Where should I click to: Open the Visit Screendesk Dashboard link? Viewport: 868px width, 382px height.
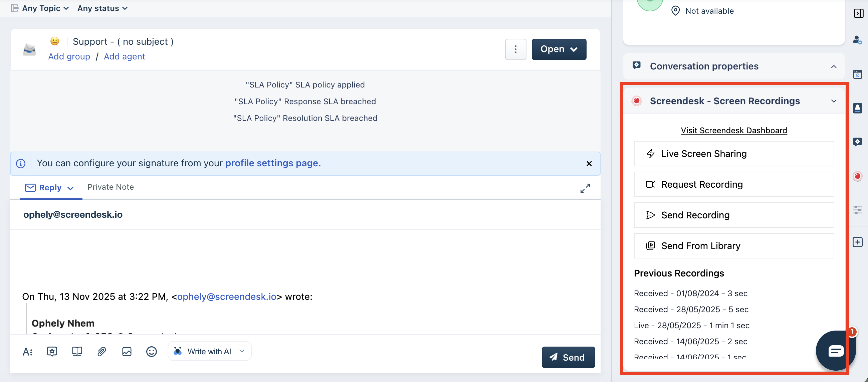click(x=733, y=130)
